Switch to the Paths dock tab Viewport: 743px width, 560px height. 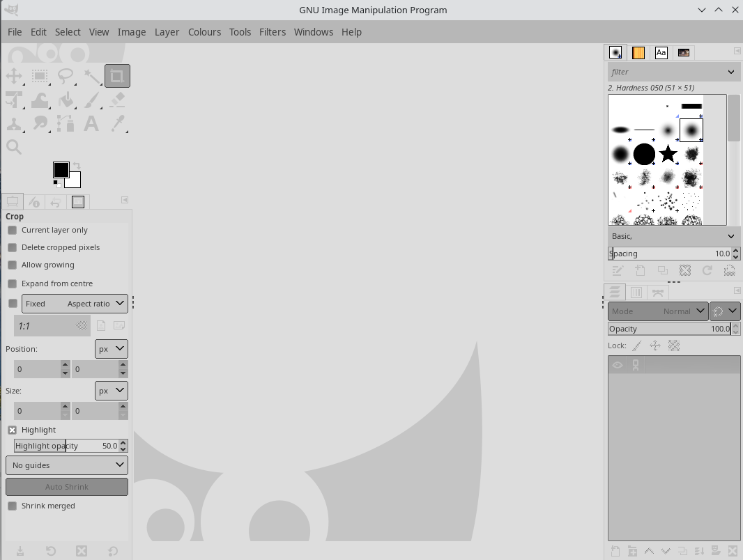pos(658,293)
